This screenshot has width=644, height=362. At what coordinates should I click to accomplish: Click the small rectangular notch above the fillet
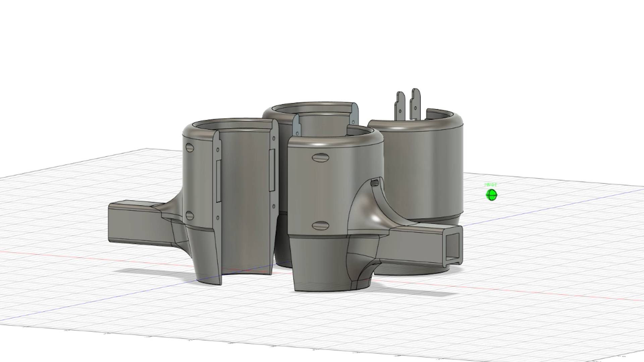pyautogui.click(x=375, y=183)
